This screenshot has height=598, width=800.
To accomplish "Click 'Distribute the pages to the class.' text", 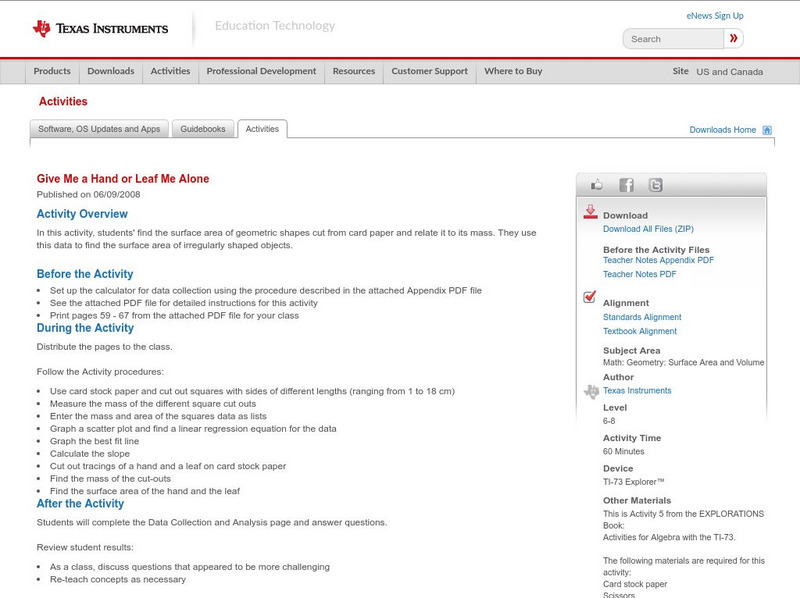I will [105, 347].
